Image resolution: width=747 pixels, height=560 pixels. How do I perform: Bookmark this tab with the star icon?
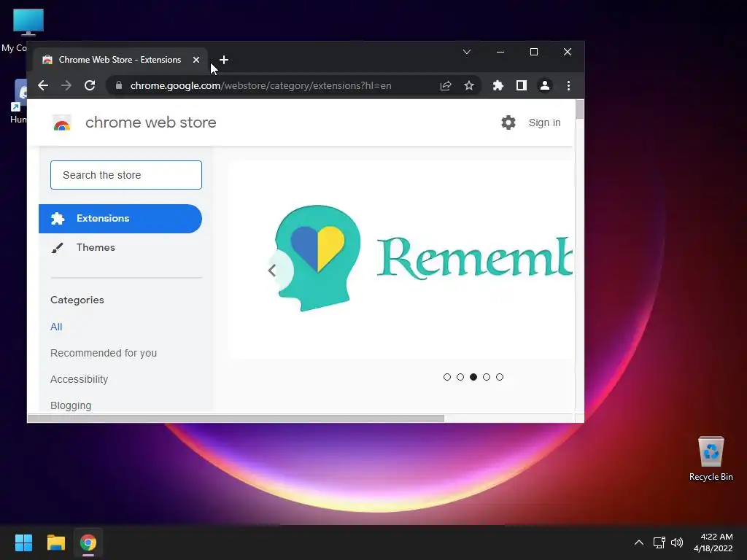click(x=469, y=86)
